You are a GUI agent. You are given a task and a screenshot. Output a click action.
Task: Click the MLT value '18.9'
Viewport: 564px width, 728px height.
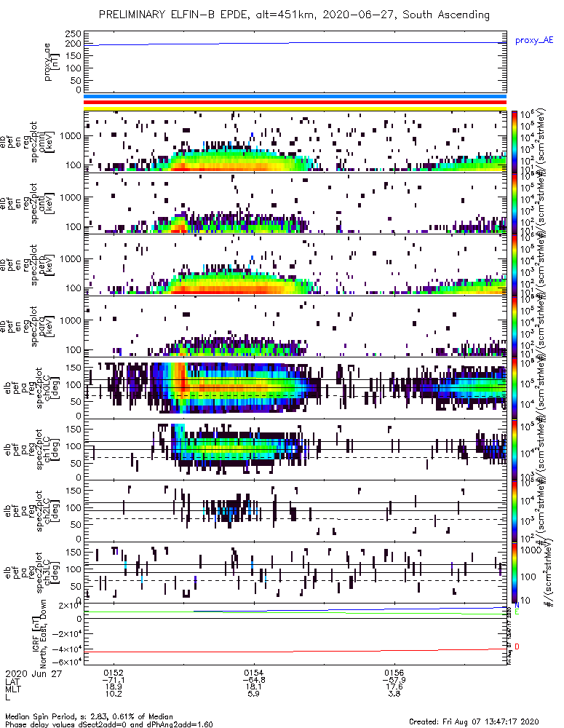point(114,687)
